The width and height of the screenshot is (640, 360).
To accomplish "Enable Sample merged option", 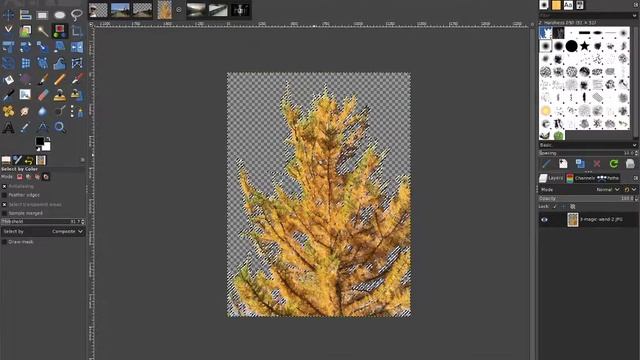I will click(x=4, y=213).
